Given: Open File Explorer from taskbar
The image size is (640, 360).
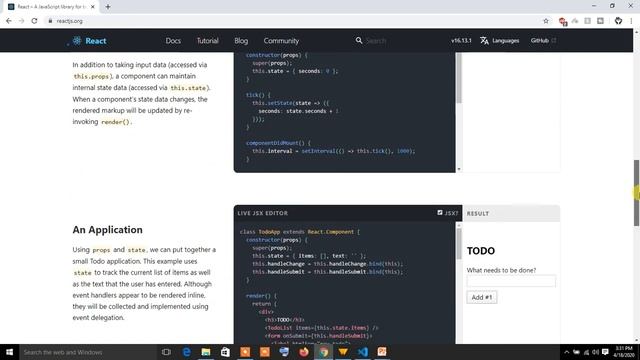Looking at the screenshot, I should coord(206,352).
